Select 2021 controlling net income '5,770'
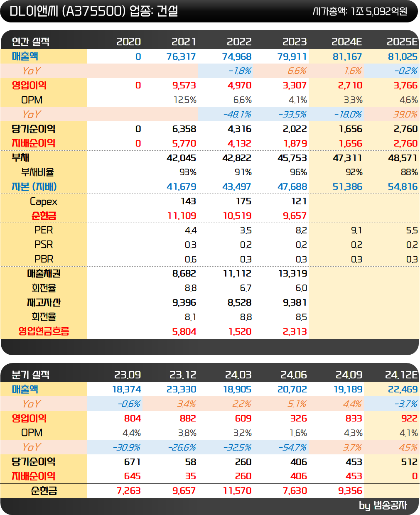The height and width of the screenshot is (515, 420). pos(184,143)
